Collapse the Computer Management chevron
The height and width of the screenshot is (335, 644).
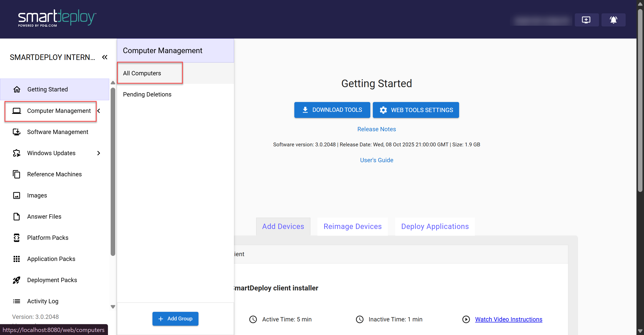(99, 111)
